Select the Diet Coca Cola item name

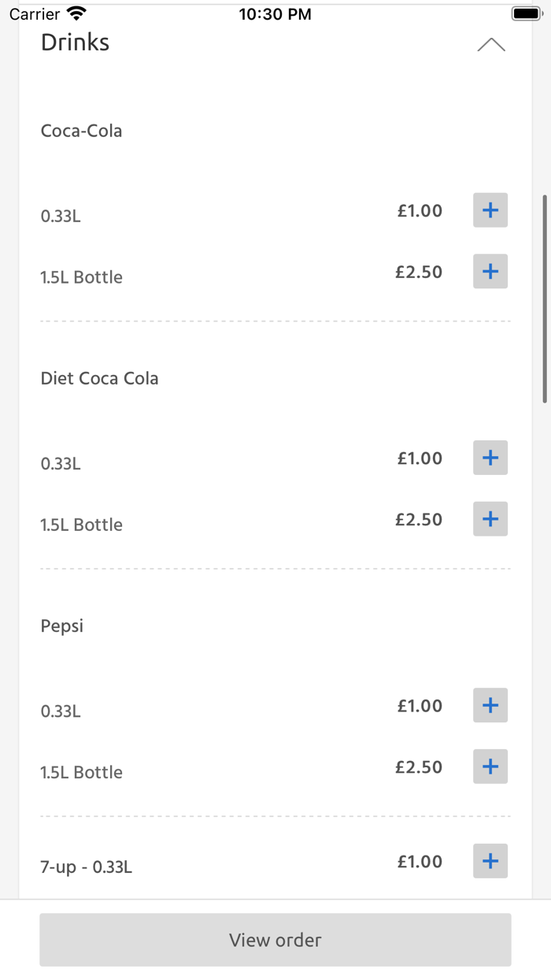pyautogui.click(x=99, y=378)
